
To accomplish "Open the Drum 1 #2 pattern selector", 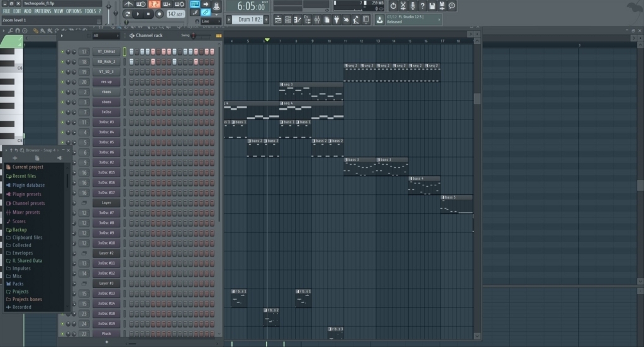I will point(249,19).
